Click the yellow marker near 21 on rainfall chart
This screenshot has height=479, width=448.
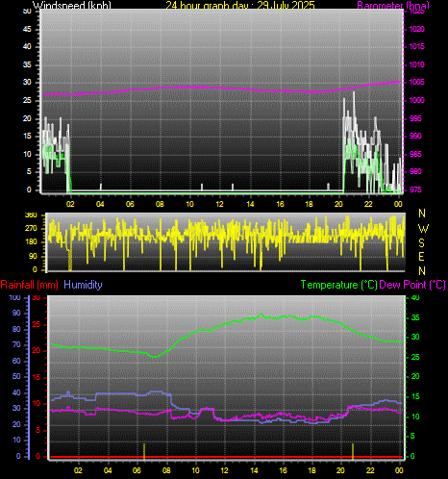pyautogui.click(x=353, y=450)
